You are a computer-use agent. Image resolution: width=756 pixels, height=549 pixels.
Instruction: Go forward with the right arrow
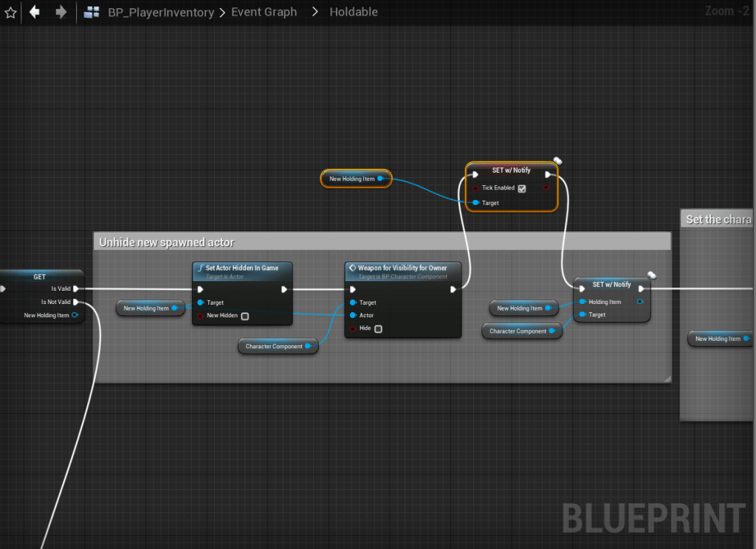pyautogui.click(x=61, y=12)
